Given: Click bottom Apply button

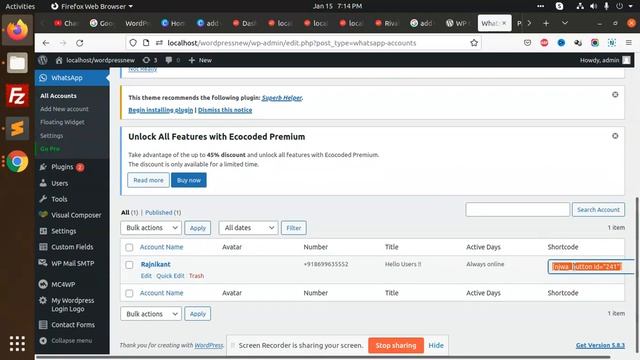Looking at the screenshot, I should (198, 314).
